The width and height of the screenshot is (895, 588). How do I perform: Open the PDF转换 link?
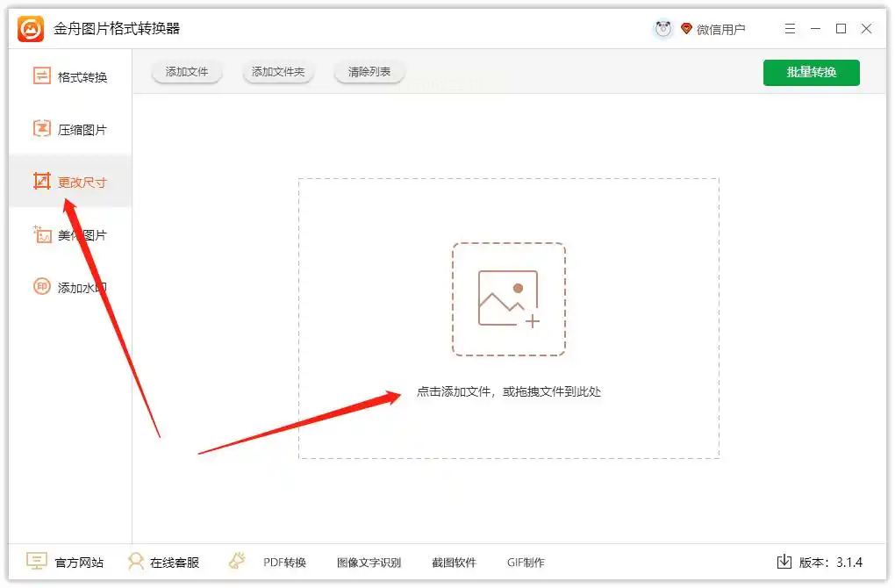pyautogui.click(x=284, y=563)
